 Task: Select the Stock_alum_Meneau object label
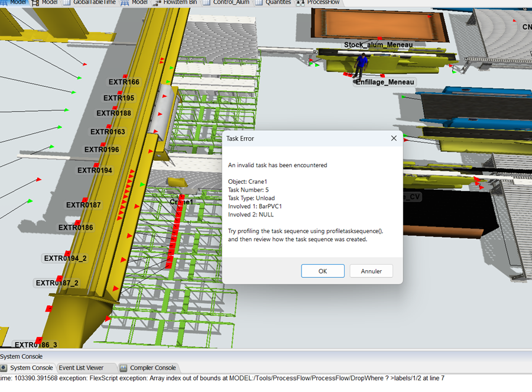(x=378, y=44)
